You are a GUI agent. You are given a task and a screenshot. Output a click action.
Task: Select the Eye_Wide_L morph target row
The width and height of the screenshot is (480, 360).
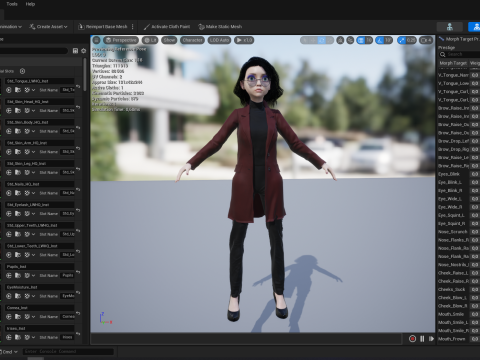(459, 199)
